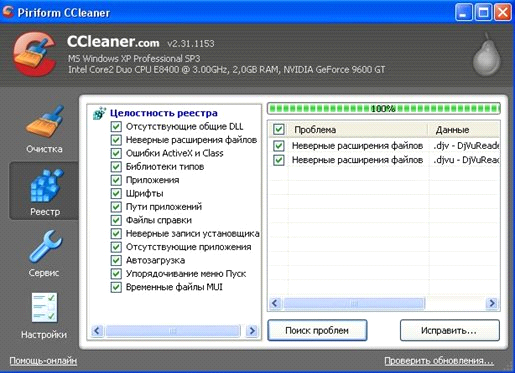The height and width of the screenshot is (373, 515).
Task: Uncheck Упорядочивание меню Пуск
Action: (116, 274)
